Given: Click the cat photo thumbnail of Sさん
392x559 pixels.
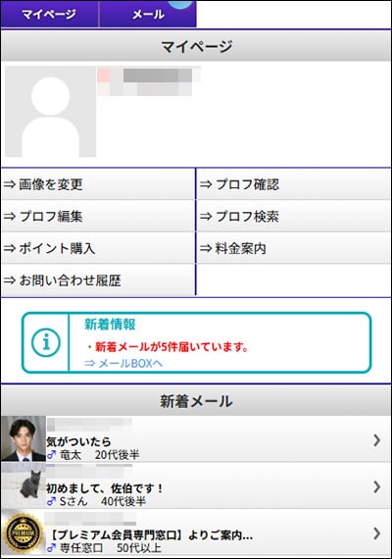Looking at the screenshot, I should tap(24, 485).
